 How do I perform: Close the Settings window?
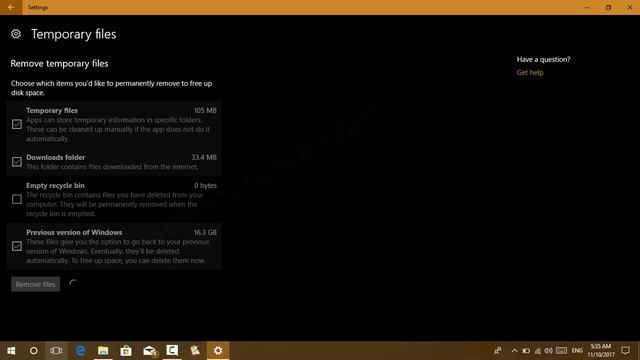pos(630,7)
